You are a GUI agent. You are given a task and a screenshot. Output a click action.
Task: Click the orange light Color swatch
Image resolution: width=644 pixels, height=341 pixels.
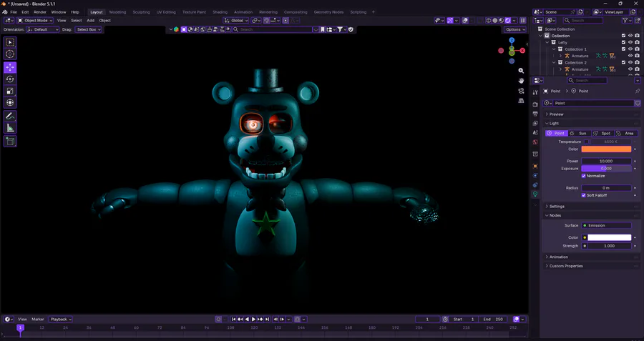click(606, 149)
